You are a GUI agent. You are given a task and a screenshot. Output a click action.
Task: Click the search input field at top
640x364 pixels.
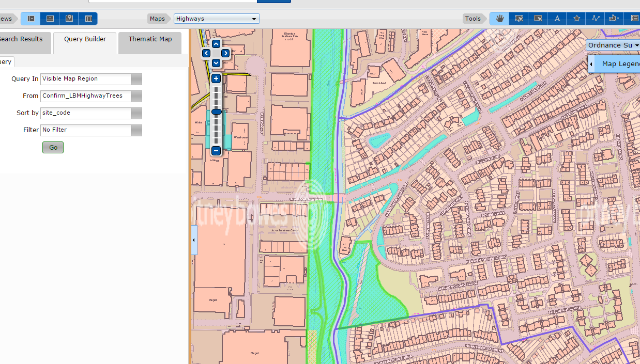point(173,2)
